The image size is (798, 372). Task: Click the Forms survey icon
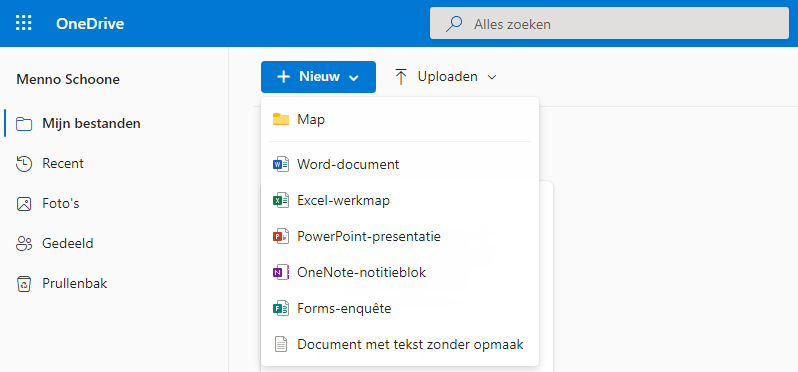(280, 308)
